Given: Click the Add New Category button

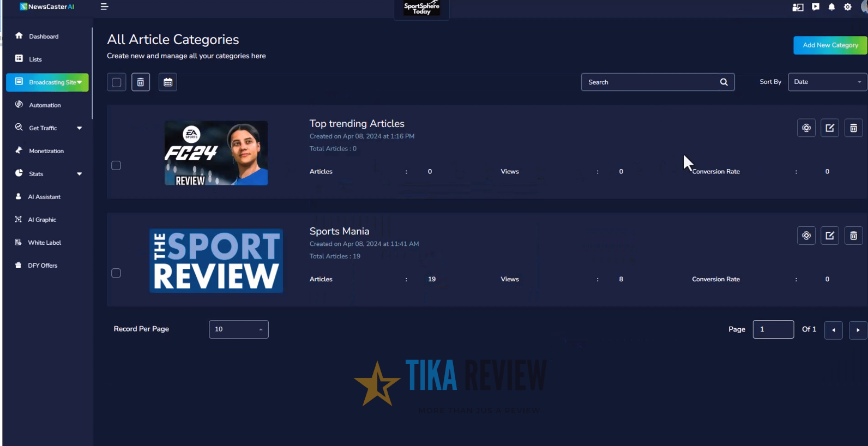Looking at the screenshot, I should pyautogui.click(x=830, y=45).
